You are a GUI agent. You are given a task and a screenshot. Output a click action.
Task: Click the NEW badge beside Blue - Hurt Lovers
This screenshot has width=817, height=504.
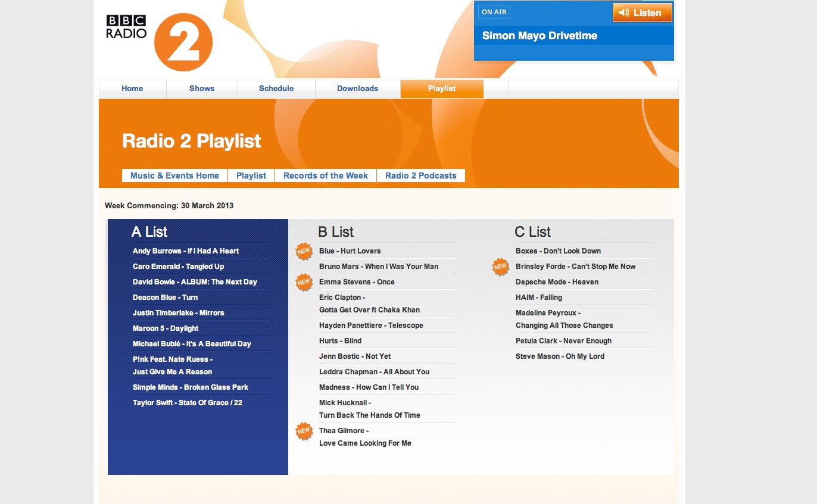304,252
